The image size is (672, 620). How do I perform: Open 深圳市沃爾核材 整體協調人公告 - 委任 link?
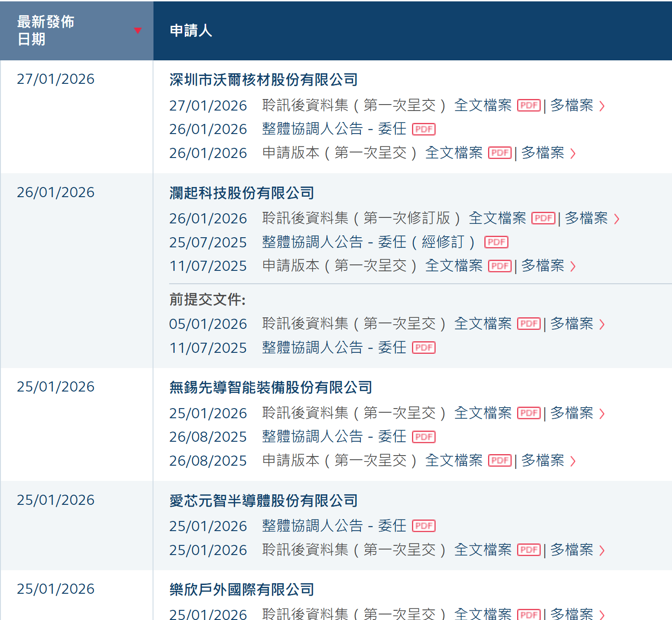334,129
